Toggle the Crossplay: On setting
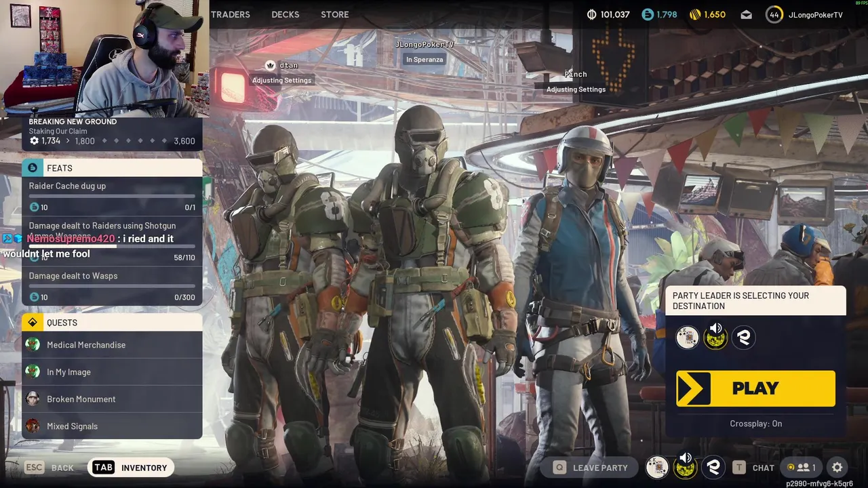868x488 pixels. point(755,424)
